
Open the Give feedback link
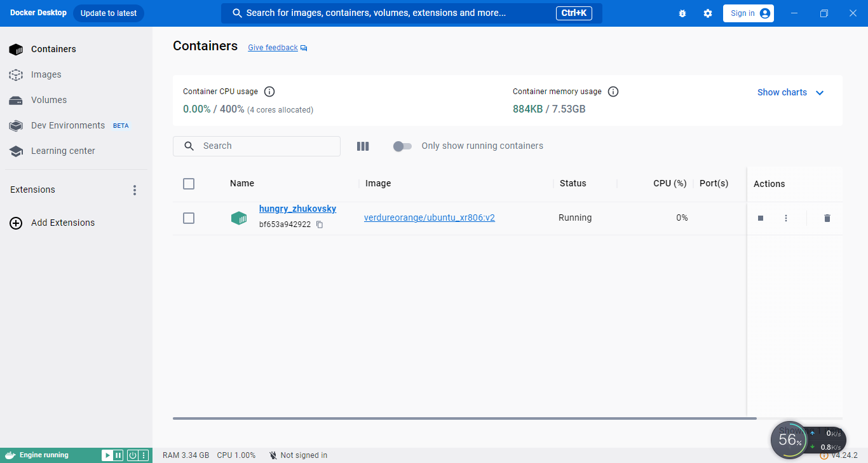(273, 48)
